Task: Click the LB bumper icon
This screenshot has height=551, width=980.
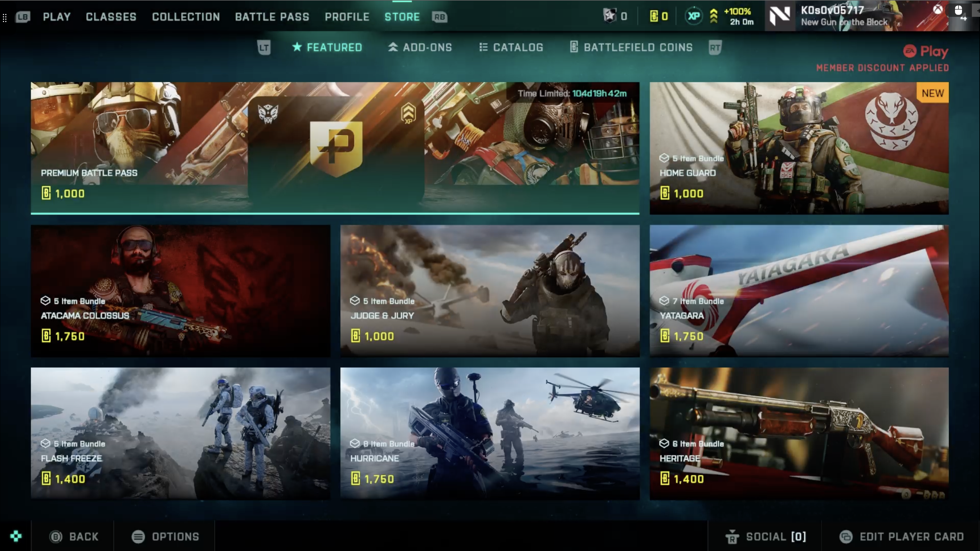Action: tap(22, 17)
